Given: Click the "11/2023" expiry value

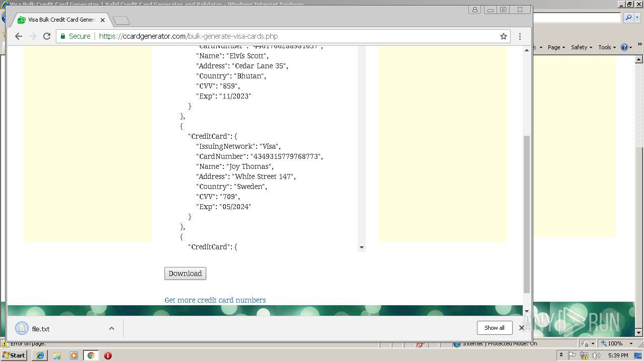Looking at the screenshot, I should (235, 96).
